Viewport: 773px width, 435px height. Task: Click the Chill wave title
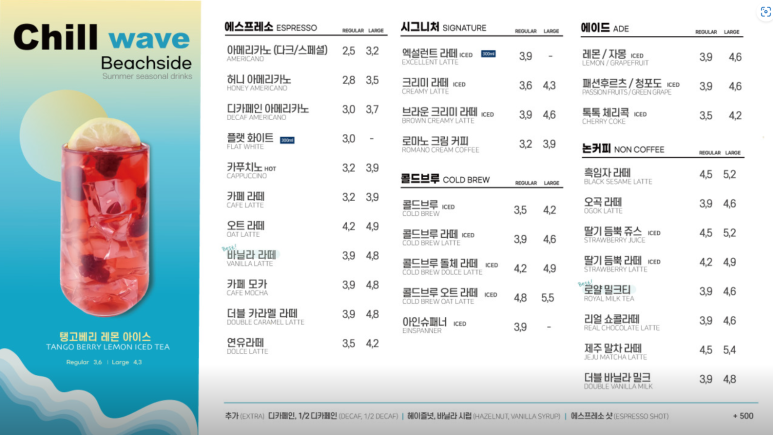pos(102,37)
